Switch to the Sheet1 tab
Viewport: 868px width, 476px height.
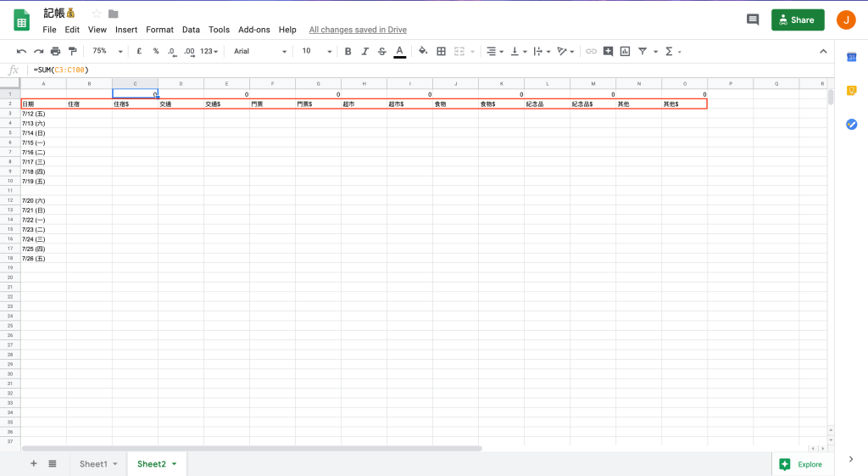[93, 464]
